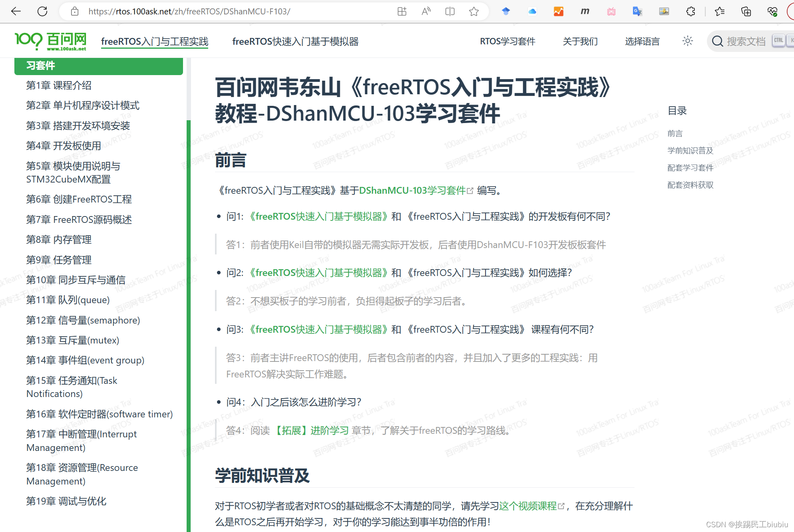Enable split screen view in the toolbar
This screenshot has width=794, height=532.
(x=450, y=11)
